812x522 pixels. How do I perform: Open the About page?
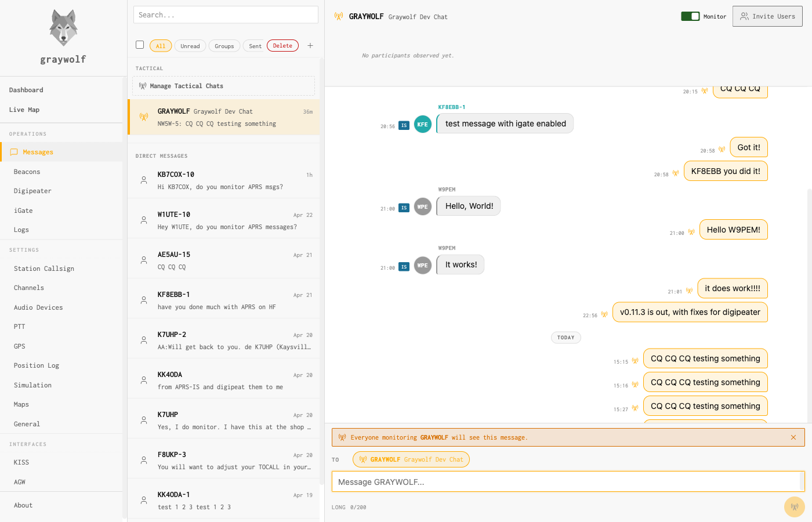pyautogui.click(x=61, y=505)
